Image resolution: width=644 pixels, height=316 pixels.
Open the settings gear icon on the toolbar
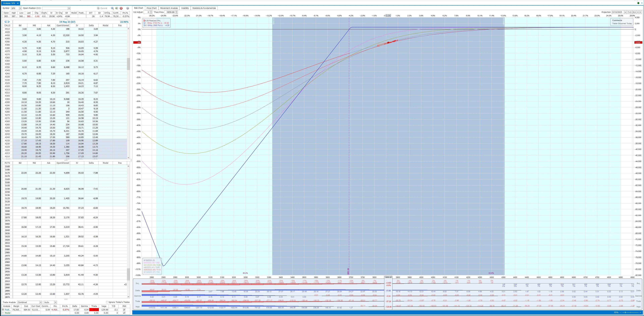pos(128,8)
